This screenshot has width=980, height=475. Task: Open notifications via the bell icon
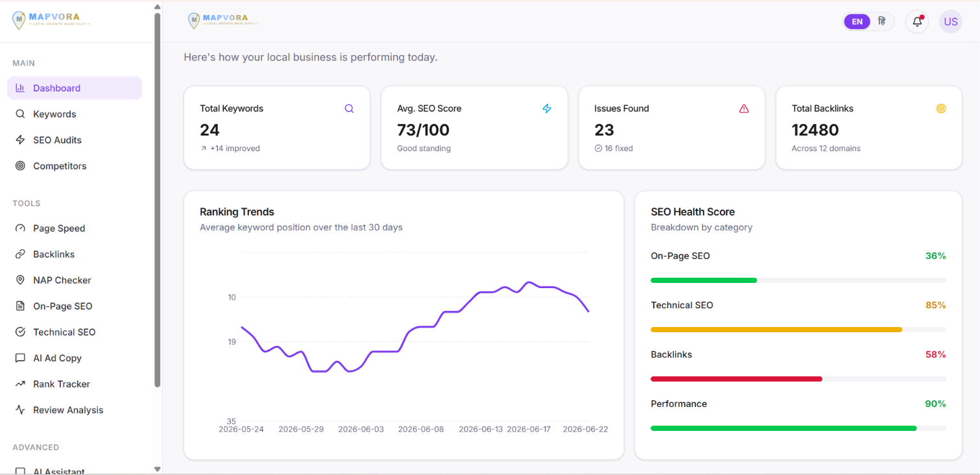(x=917, y=21)
